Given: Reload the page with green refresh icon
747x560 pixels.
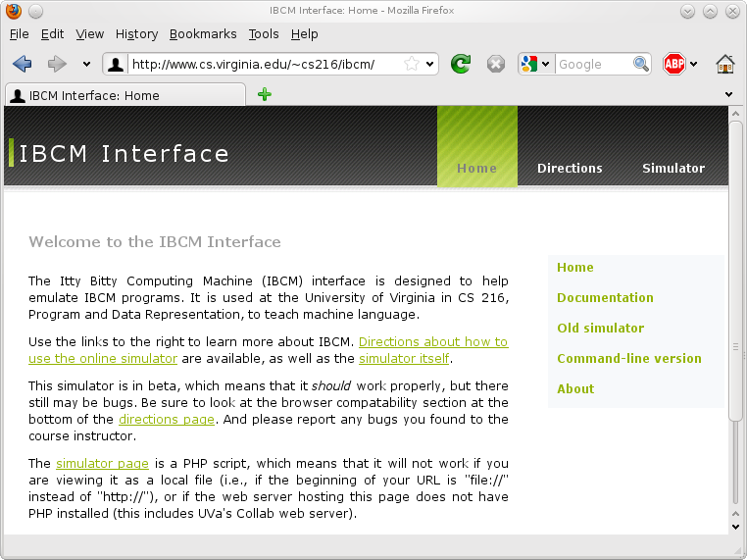Looking at the screenshot, I should [460, 64].
